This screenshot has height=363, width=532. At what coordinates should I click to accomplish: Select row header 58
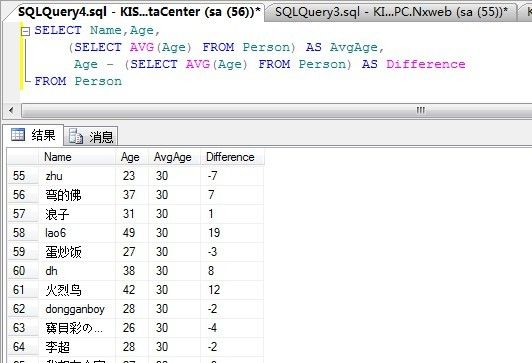[23, 233]
